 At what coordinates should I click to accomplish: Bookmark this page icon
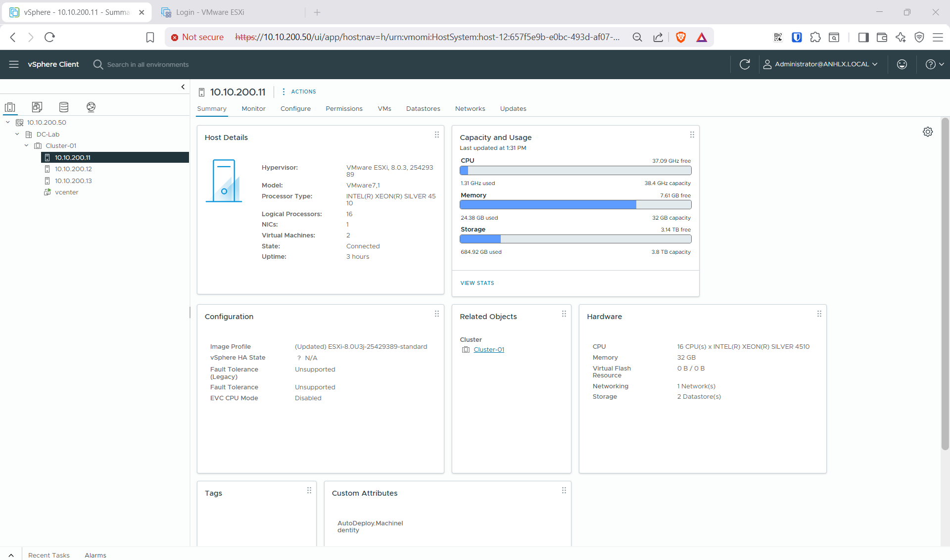tap(150, 37)
